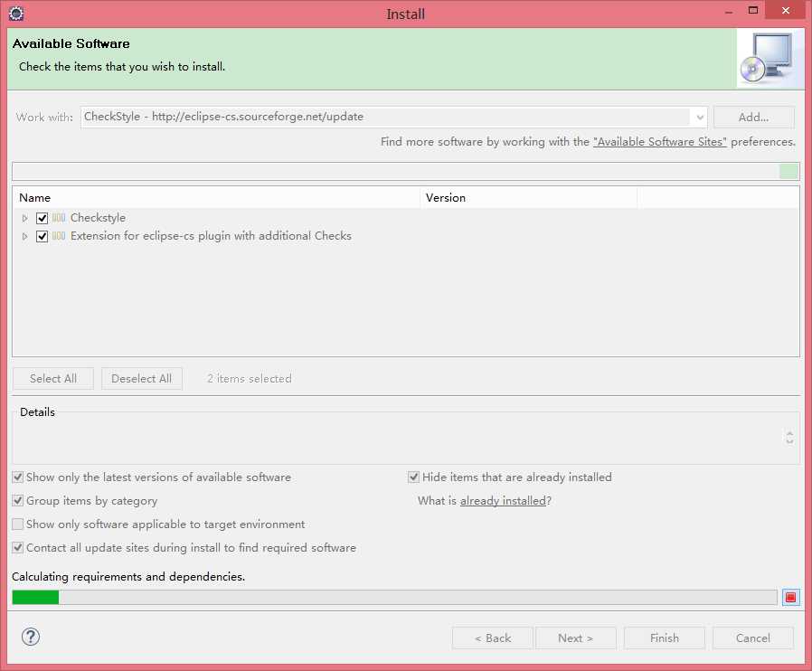This screenshot has width=812, height=671.
Task: Maximize the Install window
Action: pos(753,10)
